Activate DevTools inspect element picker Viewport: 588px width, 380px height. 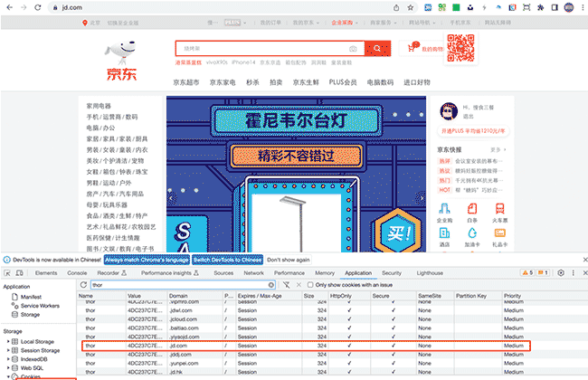point(7,273)
